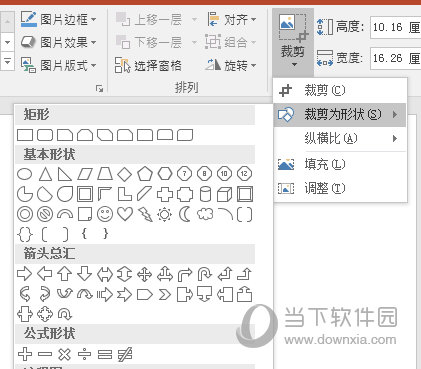
Task: Select the oval shape in Basic Shapes
Action: click(x=25, y=174)
